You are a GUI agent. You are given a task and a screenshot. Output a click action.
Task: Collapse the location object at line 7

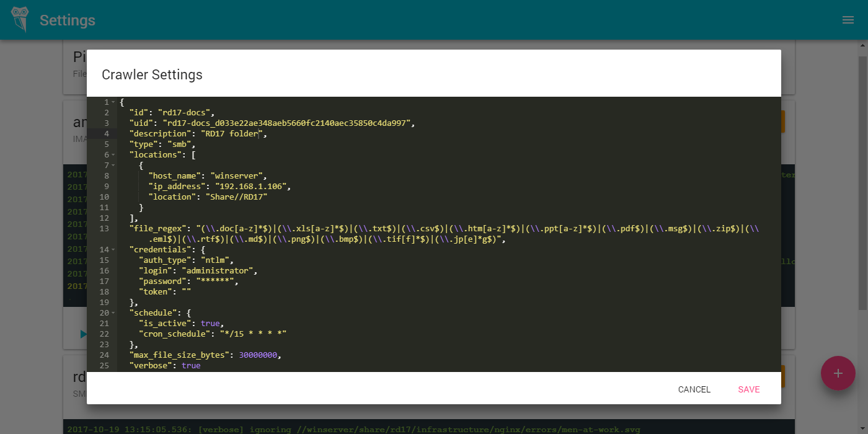[x=113, y=166]
